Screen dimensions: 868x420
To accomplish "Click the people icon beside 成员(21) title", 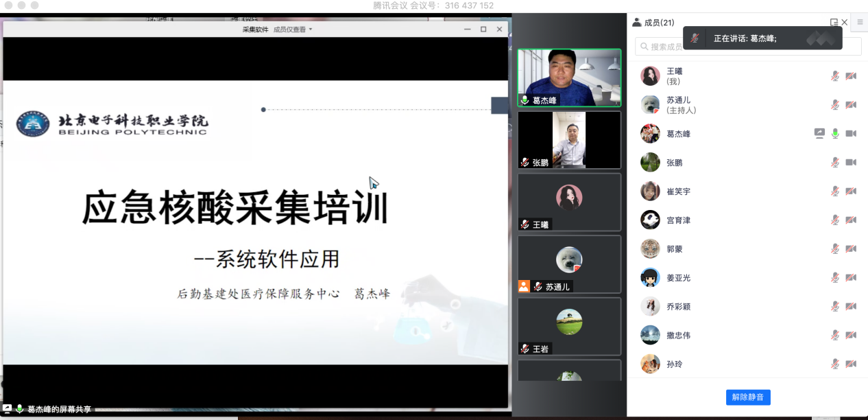I will tap(637, 23).
